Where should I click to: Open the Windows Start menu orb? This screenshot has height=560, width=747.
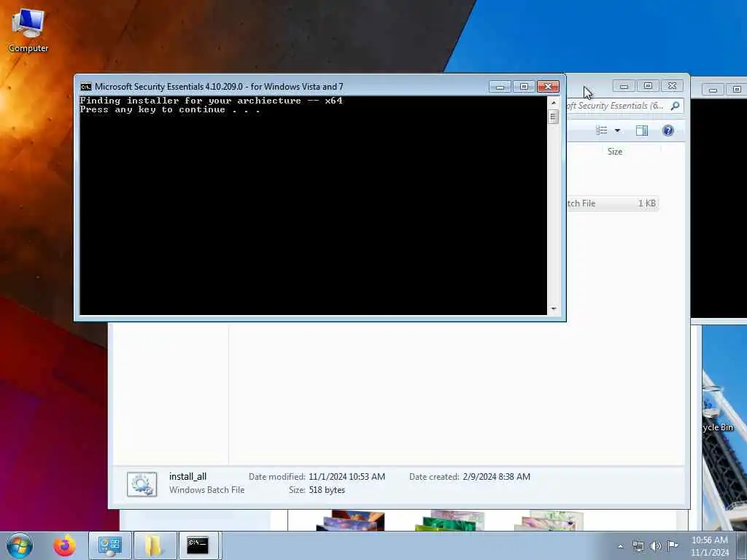click(20, 545)
